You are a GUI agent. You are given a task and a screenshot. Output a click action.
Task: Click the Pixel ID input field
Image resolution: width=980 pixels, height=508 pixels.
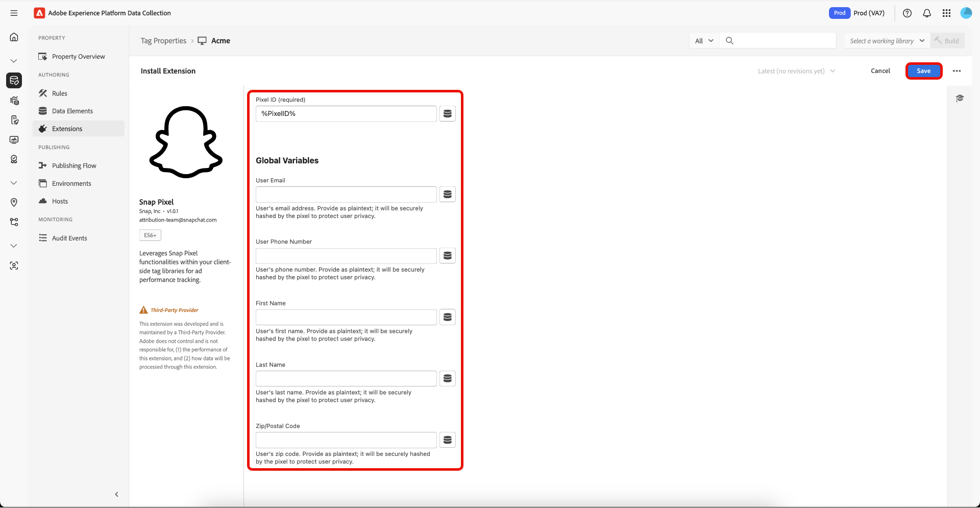point(346,114)
